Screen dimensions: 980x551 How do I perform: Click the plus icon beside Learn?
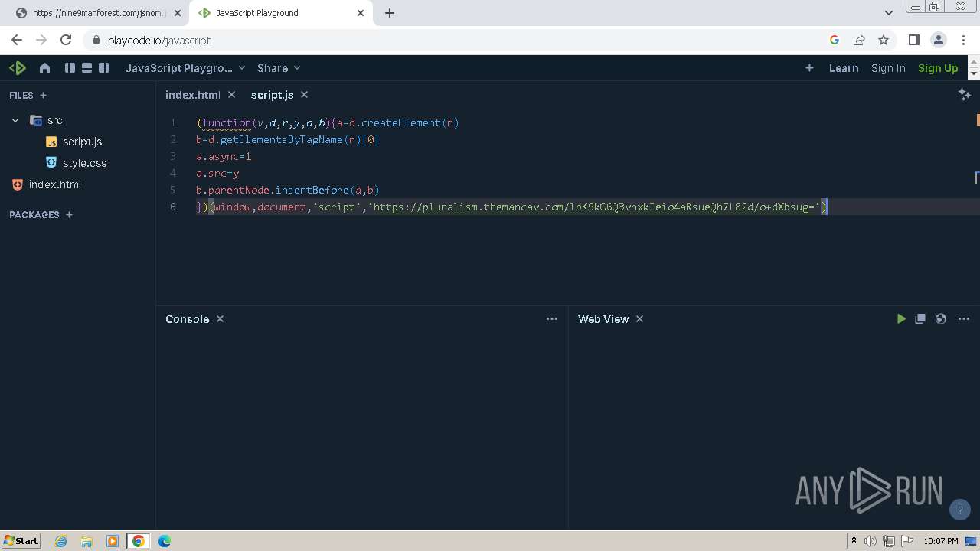click(x=809, y=68)
